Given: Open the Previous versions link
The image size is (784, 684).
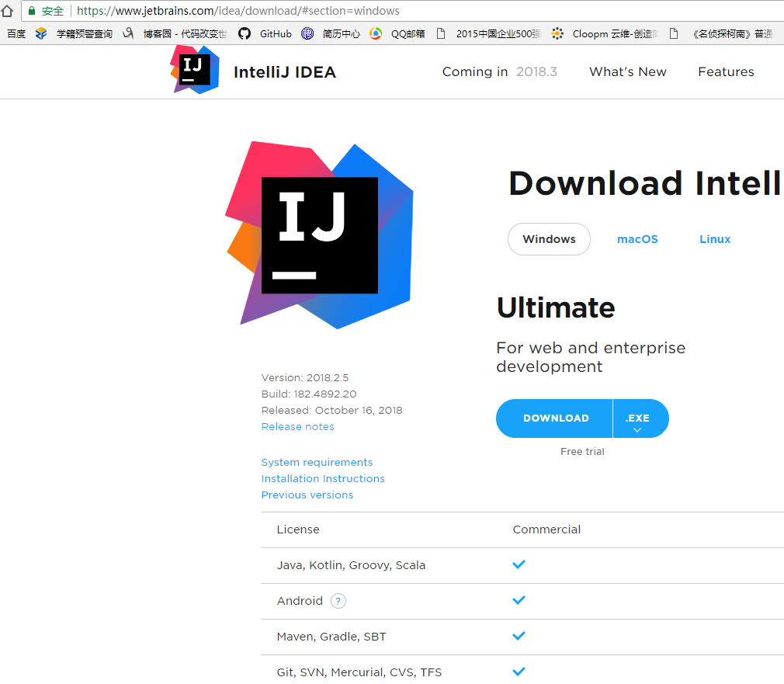Looking at the screenshot, I should click(307, 495).
